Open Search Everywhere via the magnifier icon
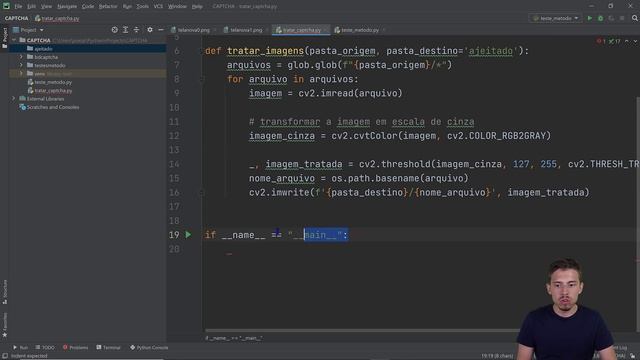This screenshot has width=640, height=360. pos(635,18)
